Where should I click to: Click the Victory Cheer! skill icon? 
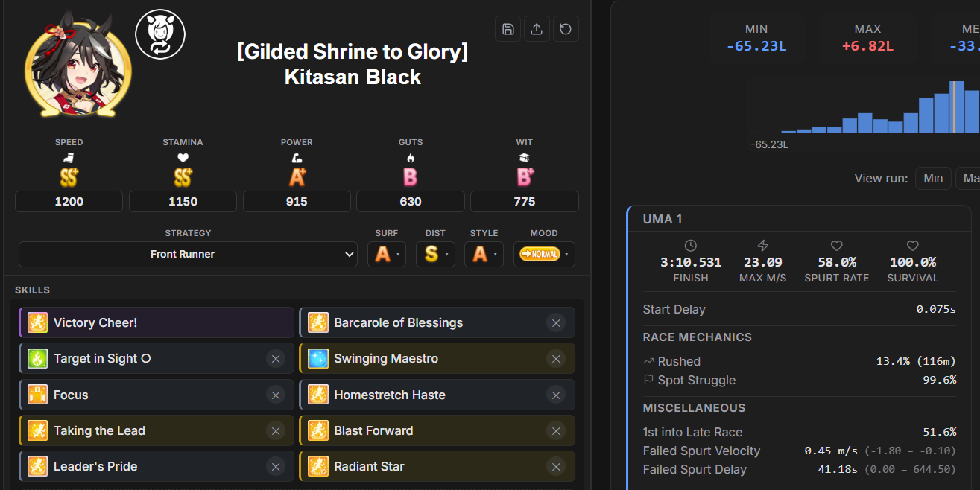coord(38,322)
